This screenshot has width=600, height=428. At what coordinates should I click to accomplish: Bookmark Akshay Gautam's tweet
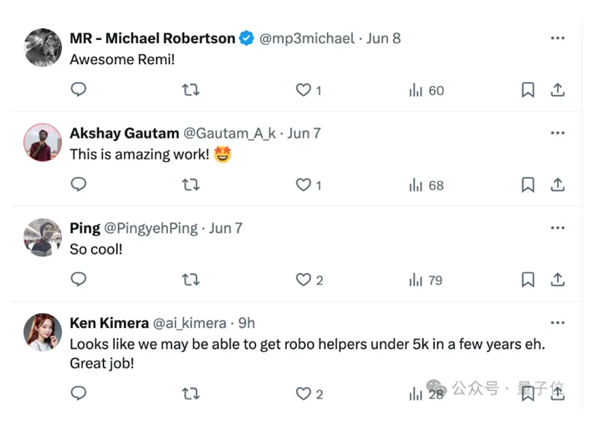(528, 185)
